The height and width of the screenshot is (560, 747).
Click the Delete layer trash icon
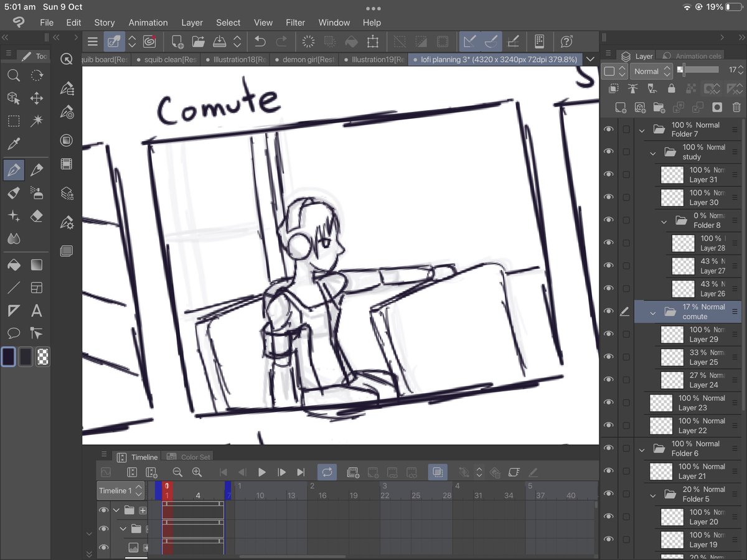pyautogui.click(x=736, y=107)
